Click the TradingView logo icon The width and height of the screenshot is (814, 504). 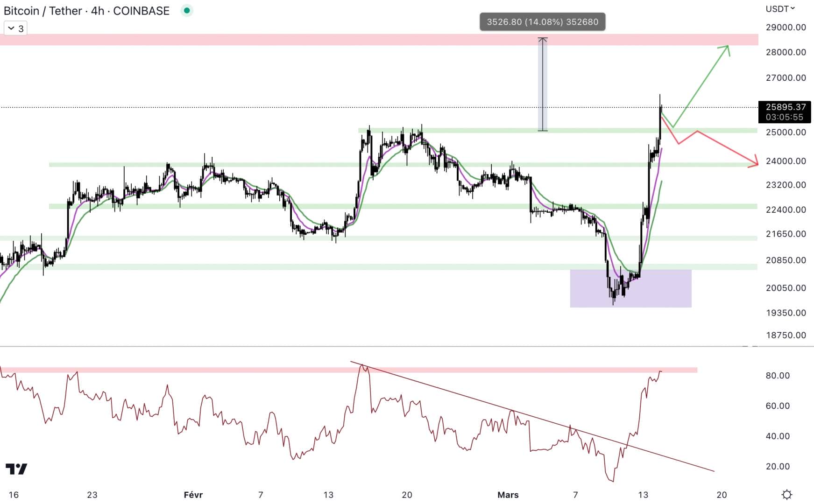[16, 469]
